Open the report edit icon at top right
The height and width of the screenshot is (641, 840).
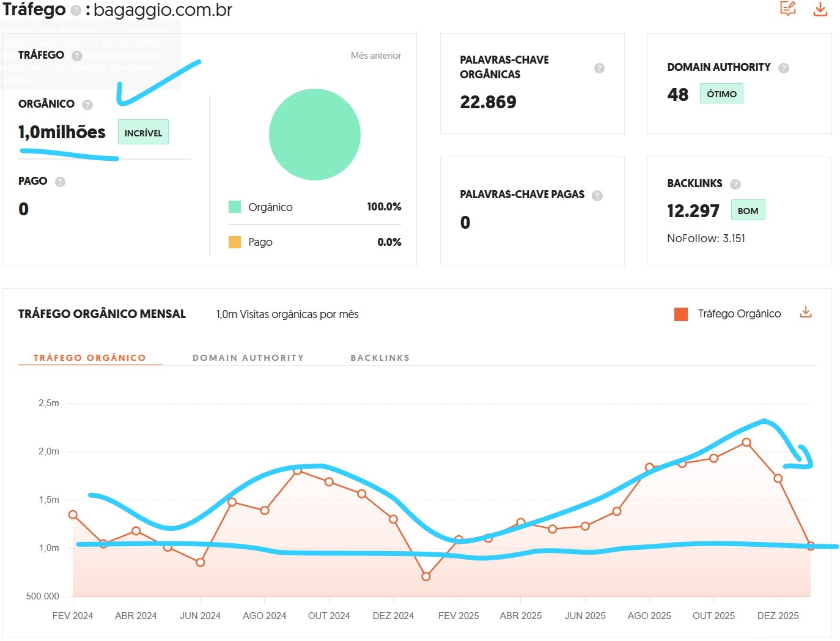pyautogui.click(x=788, y=9)
